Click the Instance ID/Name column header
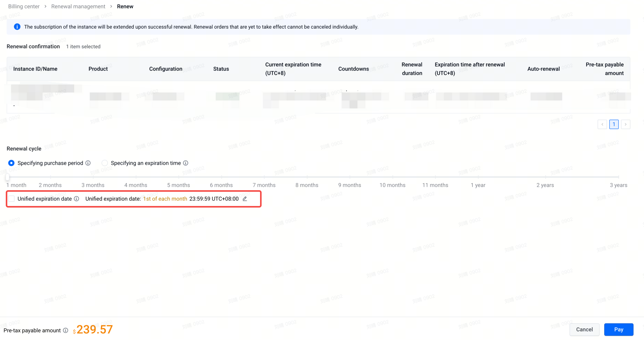Image resolution: width=644 pixels, height=340 pixels. (35, 69)
